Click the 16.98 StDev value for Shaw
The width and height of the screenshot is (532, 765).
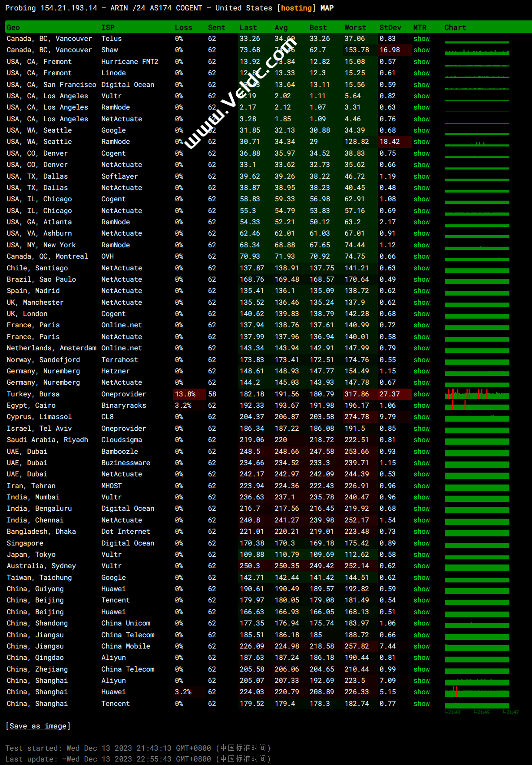[390, 50]
